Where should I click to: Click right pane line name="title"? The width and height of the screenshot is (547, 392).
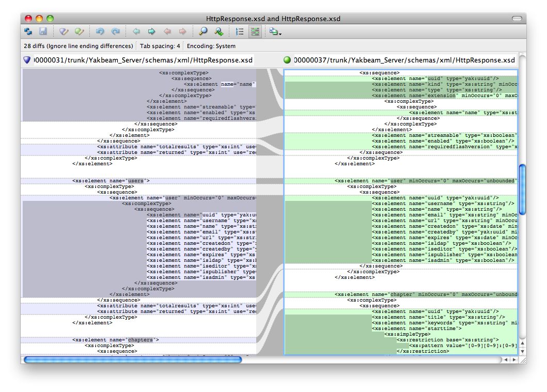coord(438,317)
